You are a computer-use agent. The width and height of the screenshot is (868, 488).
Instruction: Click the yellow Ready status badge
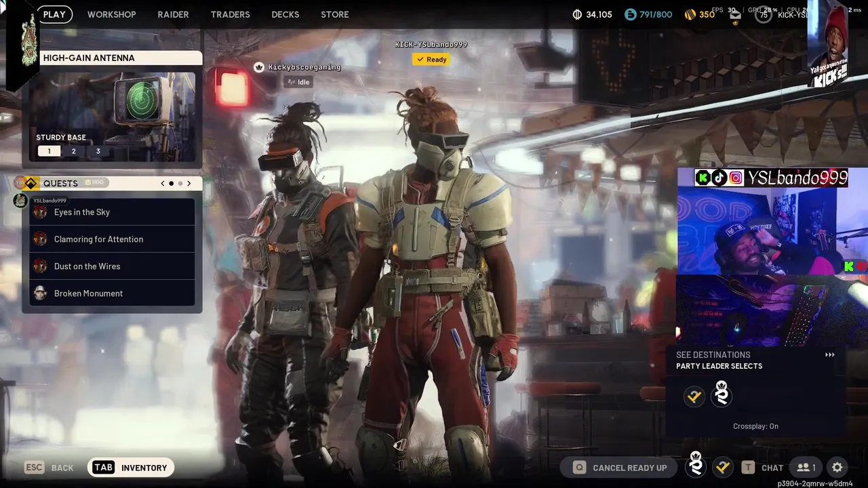431,60
